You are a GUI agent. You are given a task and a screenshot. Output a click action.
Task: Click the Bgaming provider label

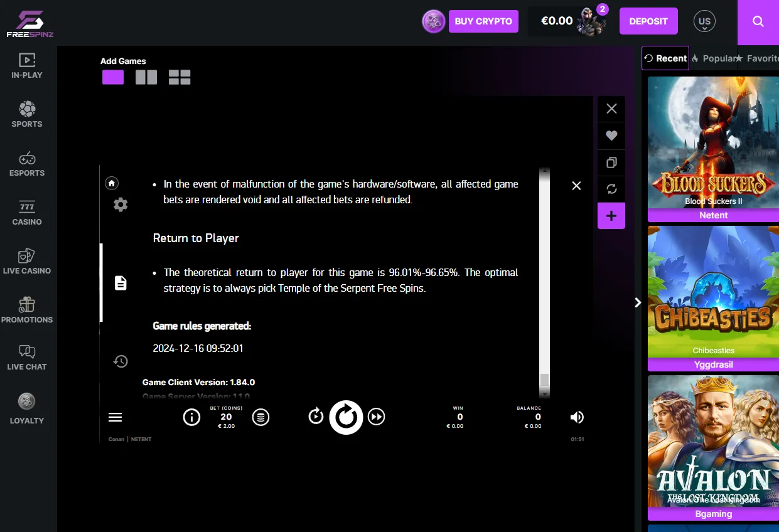713,514
